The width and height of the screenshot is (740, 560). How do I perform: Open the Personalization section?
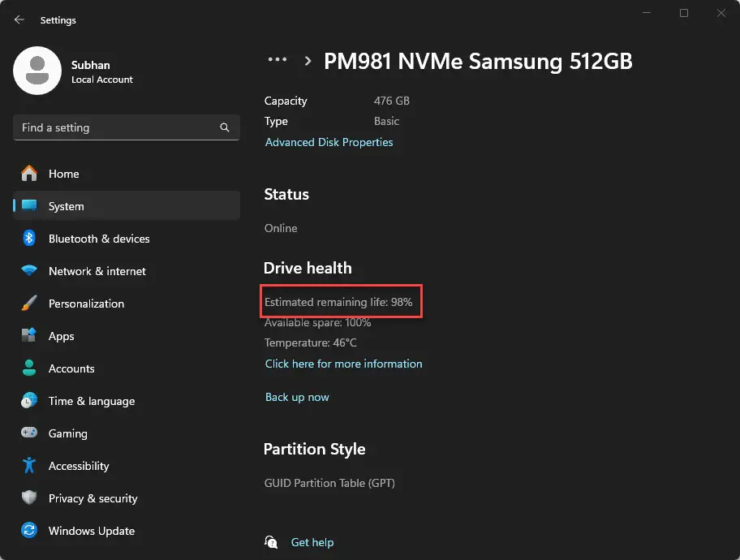pyautogui.click(x=86, y=304)
